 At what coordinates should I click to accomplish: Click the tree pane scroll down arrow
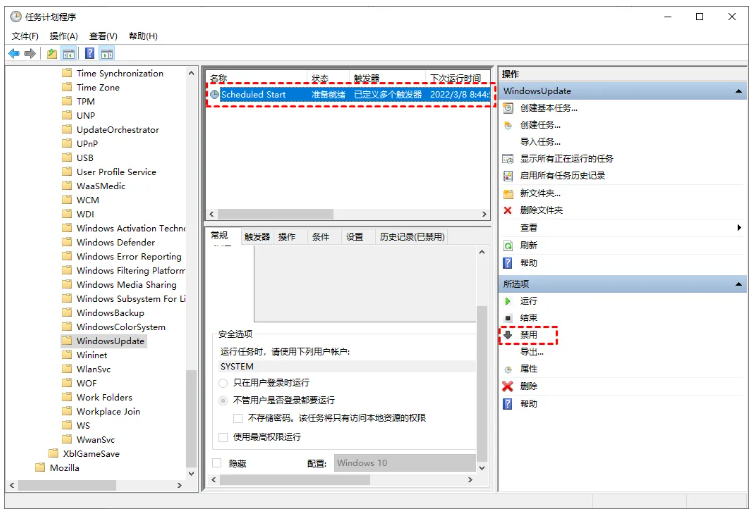[191, 474]
